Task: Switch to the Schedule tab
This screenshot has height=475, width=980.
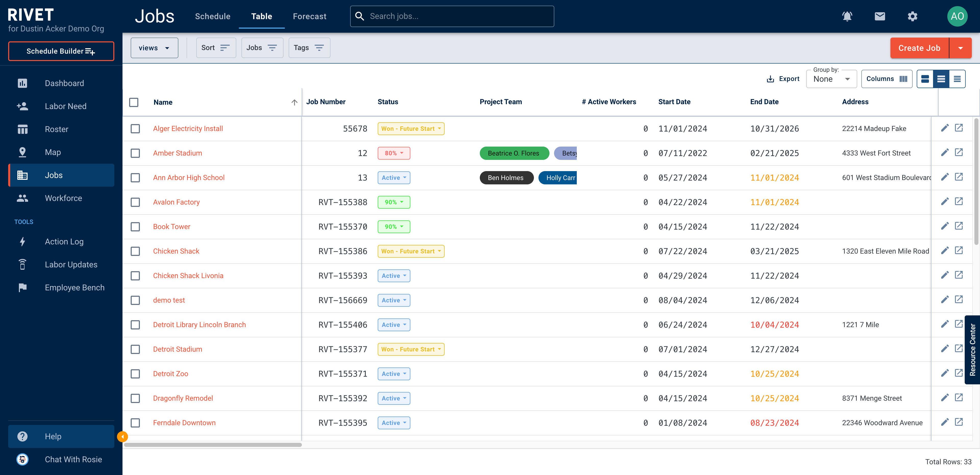Action: tap(213, 16)
